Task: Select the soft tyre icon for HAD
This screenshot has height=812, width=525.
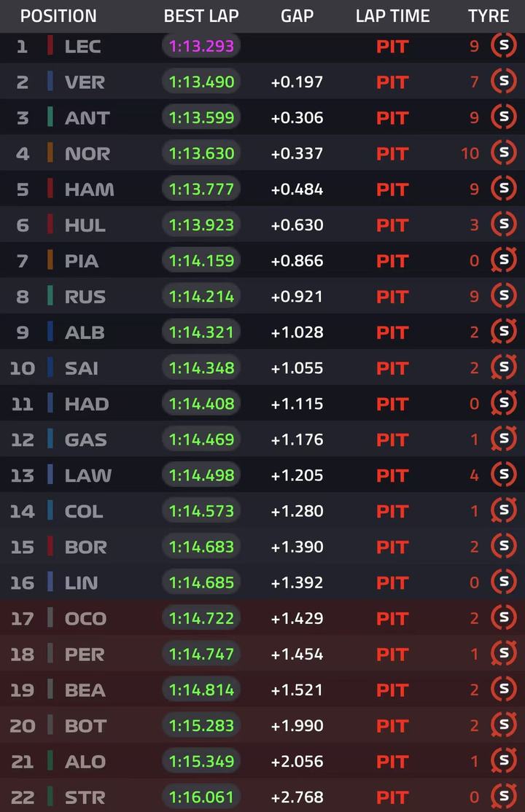Action: point(504,403)
